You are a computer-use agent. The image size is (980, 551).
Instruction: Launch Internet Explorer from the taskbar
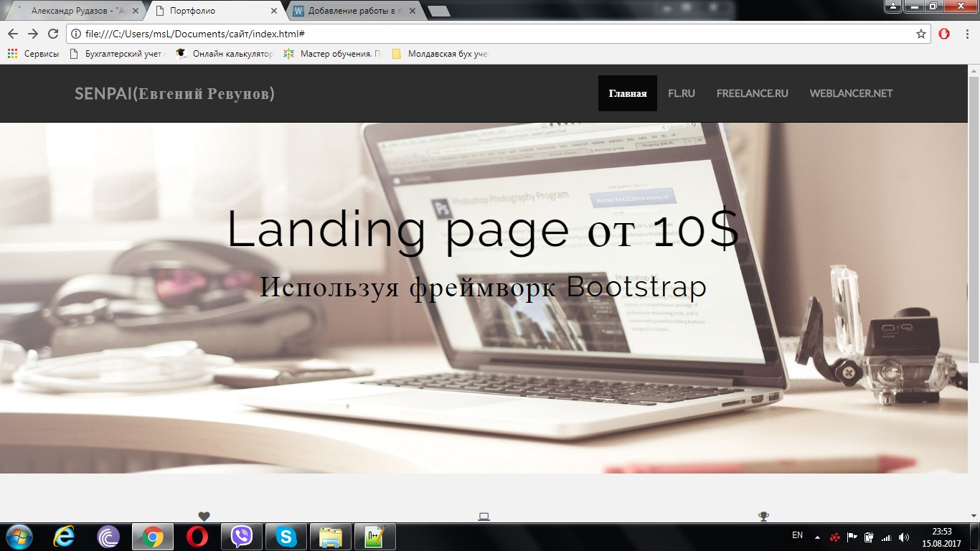coord(64,537)
